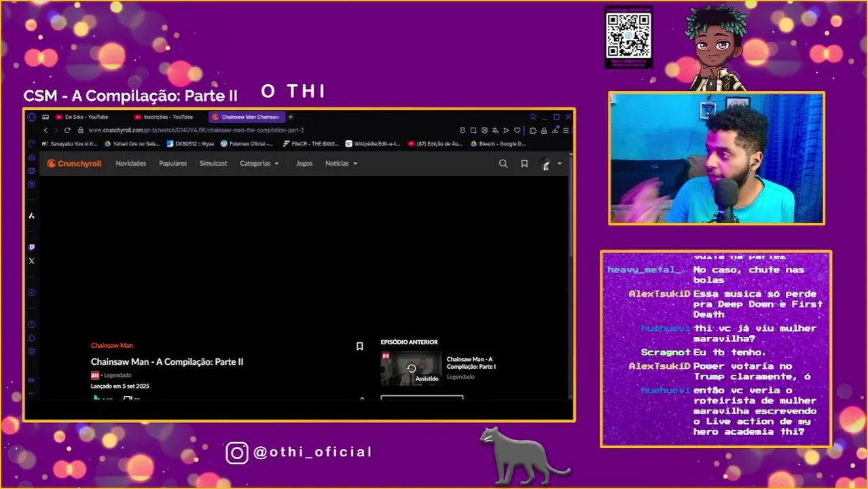Image resolution: width=868 pixels, height=489 pixels.
Task: Click the QR code in the stream overlay
Action: pyautogui.click(x=629, y=35)
